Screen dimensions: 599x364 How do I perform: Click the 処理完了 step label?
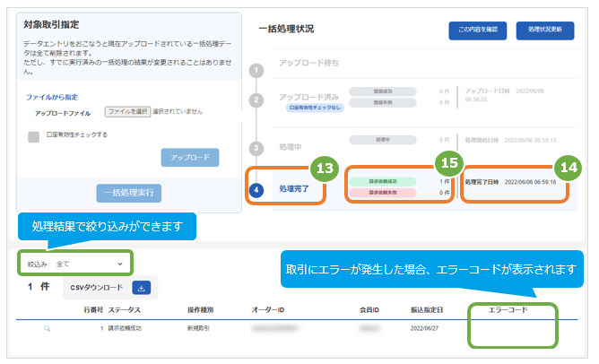[x=294, y=188]
